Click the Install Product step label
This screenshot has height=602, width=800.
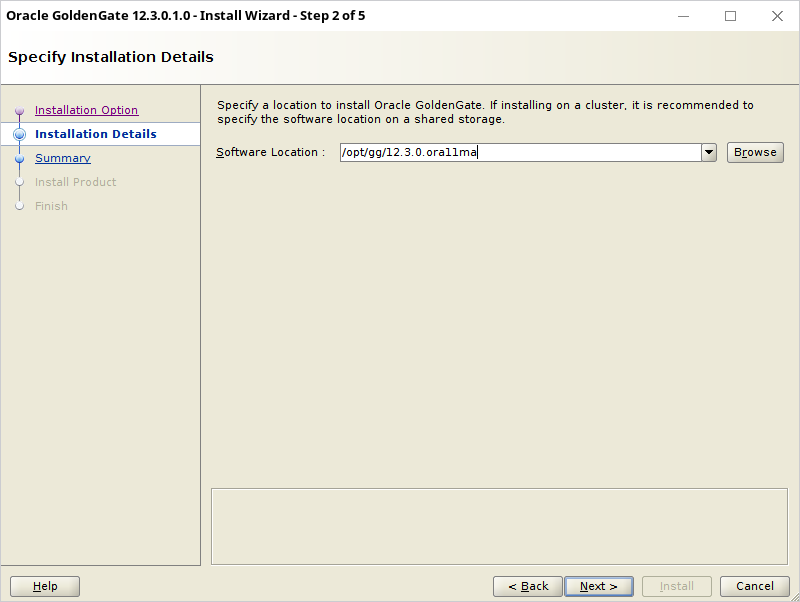coord(76,182)
